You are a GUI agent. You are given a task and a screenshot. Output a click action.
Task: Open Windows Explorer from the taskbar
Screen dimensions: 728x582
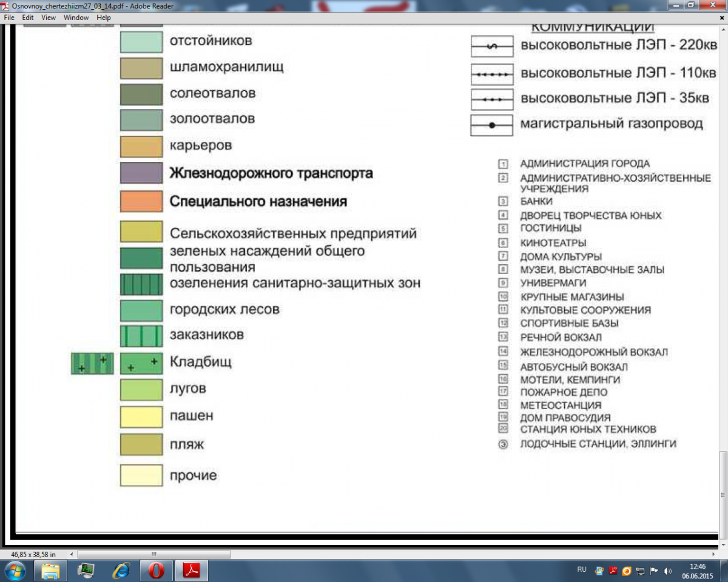[50, 570]
